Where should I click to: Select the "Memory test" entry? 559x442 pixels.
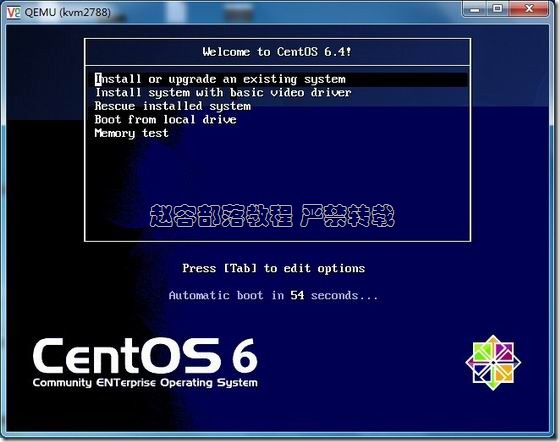pyautogui.click(x=131, y=133)
